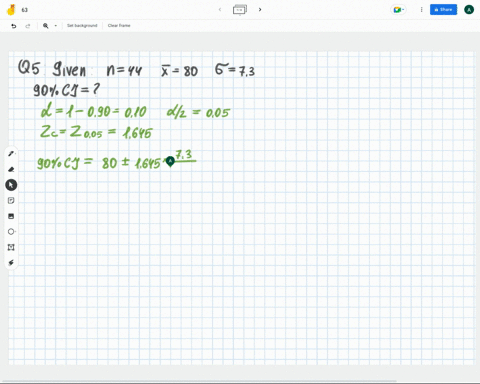The height and width of the screenshot is (384, 480).
Task: Click the handwritten "90% CI = ?" line
Action: click(66, 89)
